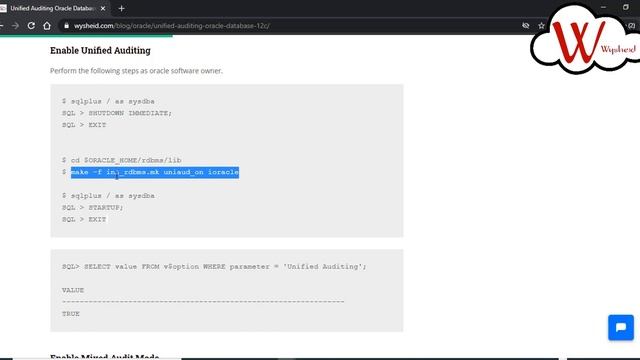Screen dimensions: 640x360
Task: Click the highlighted make -f ins_rdbms.mk command
Action: click(x=155, y=172)
